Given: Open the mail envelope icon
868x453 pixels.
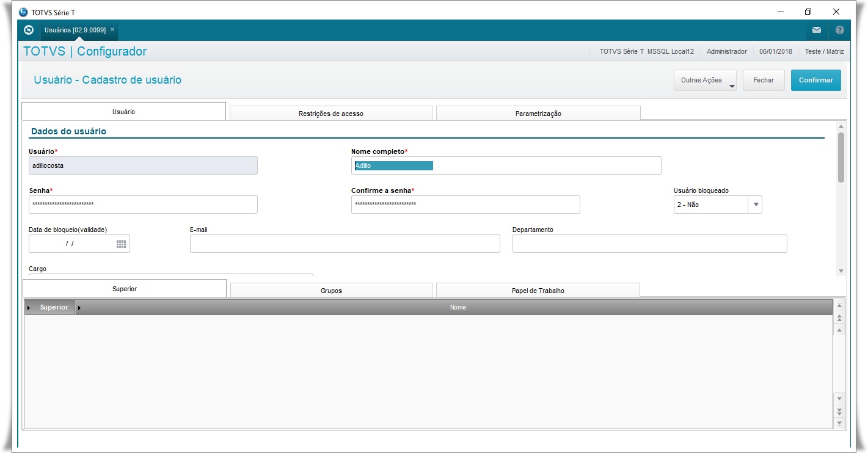Looking at the screenshot, I should [x=816, y=30].
